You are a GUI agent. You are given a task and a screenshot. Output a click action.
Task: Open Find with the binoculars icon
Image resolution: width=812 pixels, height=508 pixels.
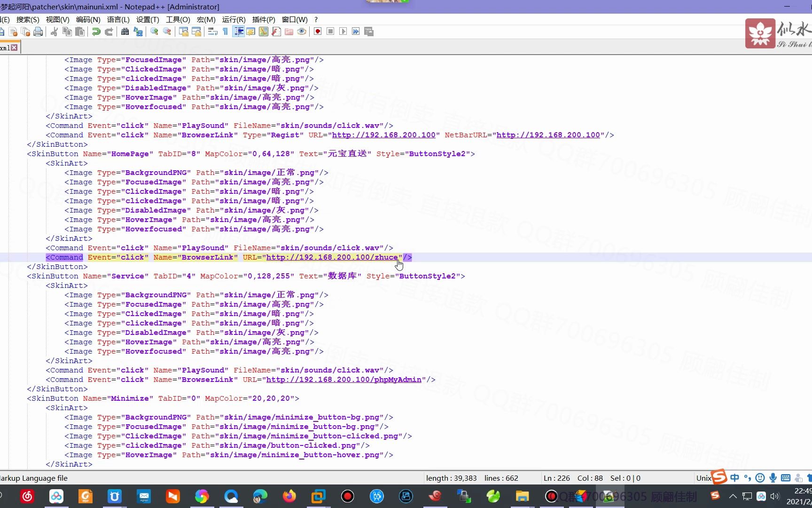tap(125, 32)
